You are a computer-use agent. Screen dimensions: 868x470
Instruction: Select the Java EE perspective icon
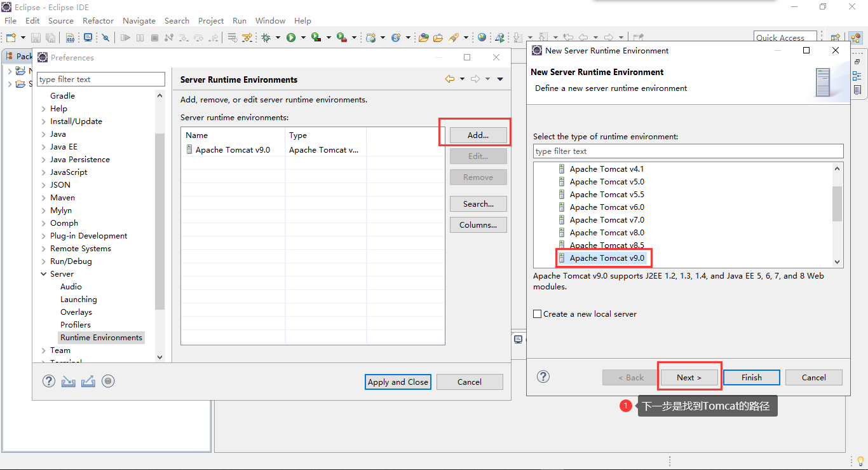tap(855, 38)
